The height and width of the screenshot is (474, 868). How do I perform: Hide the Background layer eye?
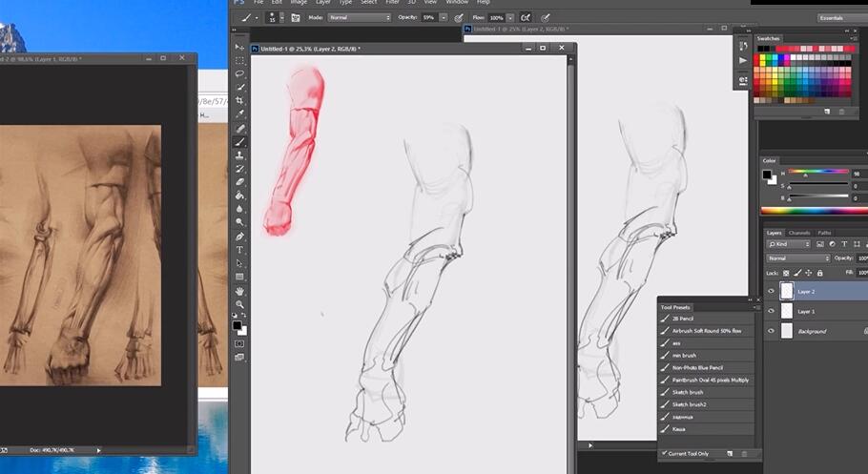tap(771, 331)
